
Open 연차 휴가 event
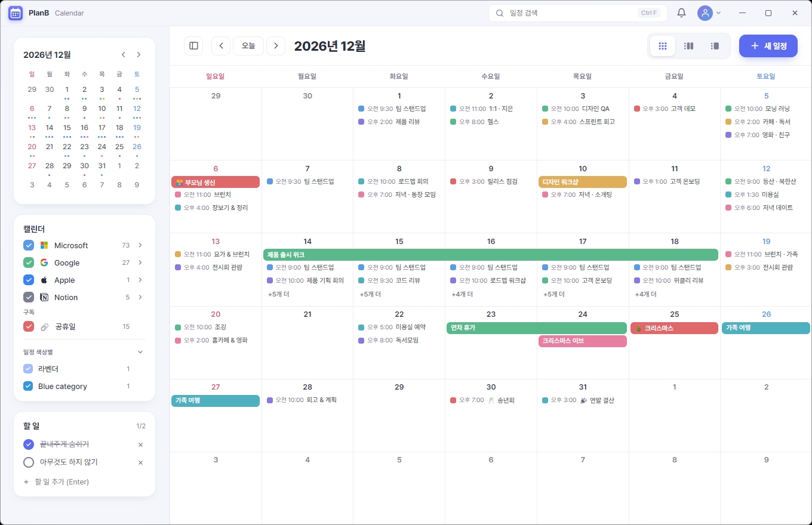click(x=537, y=328)
